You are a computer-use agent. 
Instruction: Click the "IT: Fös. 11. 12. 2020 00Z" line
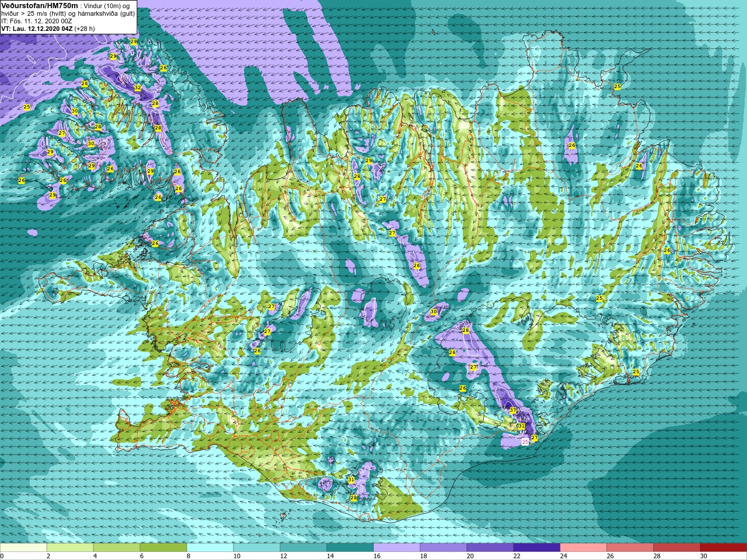click(37, 21)
